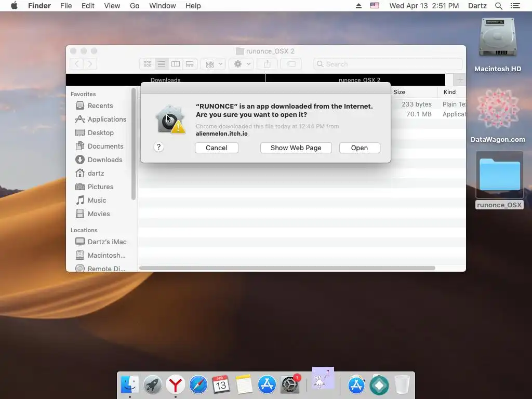Select the dartz home folder in sidebar
The height and width of the screenshot is (399, 532).
(x=96, y=174)
